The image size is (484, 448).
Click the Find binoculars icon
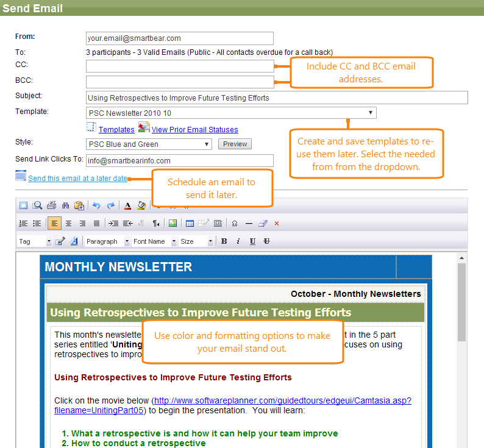point(65,206)
